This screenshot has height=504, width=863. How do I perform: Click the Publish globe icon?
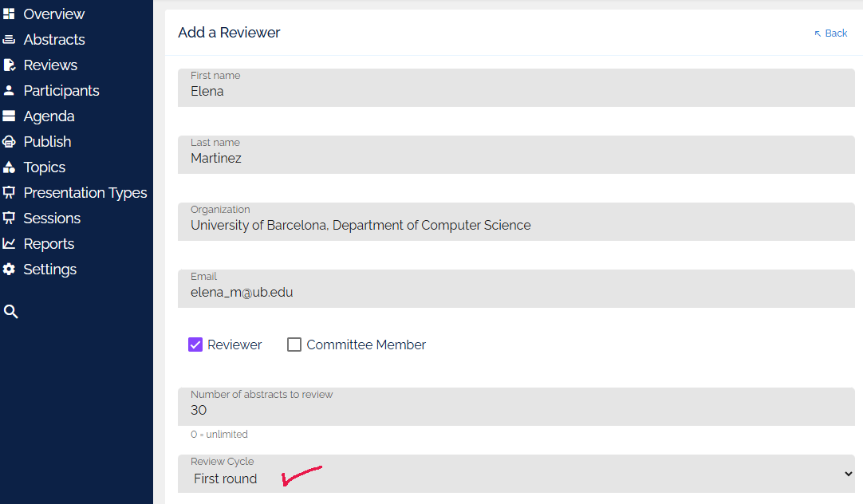point(11,141)
